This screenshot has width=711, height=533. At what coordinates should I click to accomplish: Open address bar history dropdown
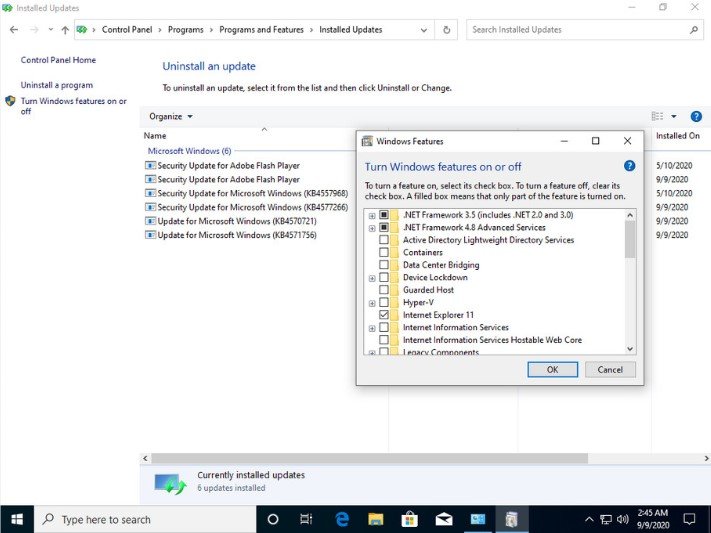[x=424, y=30]
